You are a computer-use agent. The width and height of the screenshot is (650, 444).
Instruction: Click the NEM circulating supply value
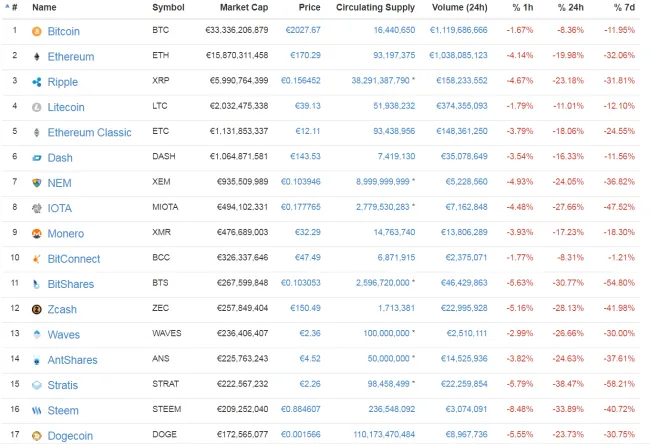point(377,183)
